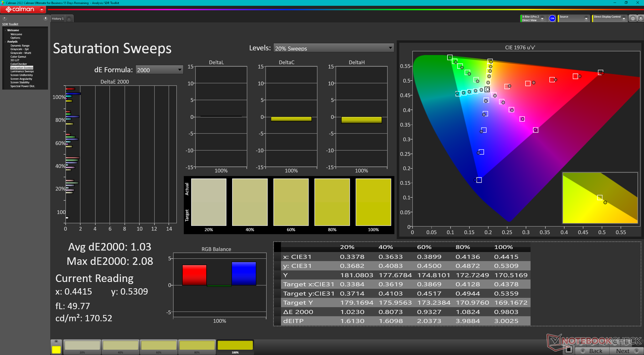Select the 20% swatch in the bottom strip
Viewport: 644px width, 355px height.
pos(82,347)
